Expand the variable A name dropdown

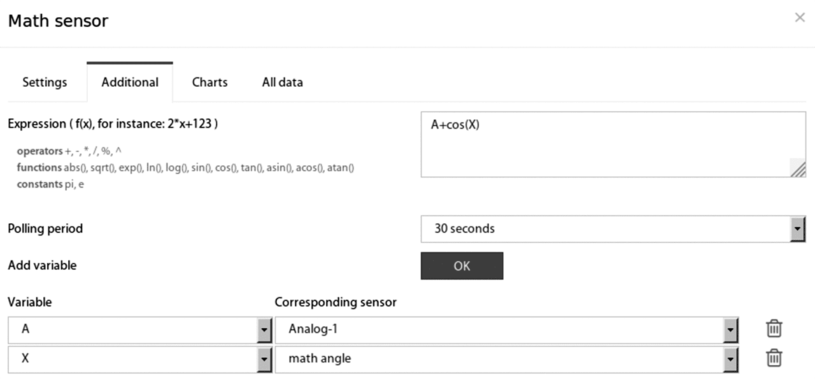[x=265, y=330]
